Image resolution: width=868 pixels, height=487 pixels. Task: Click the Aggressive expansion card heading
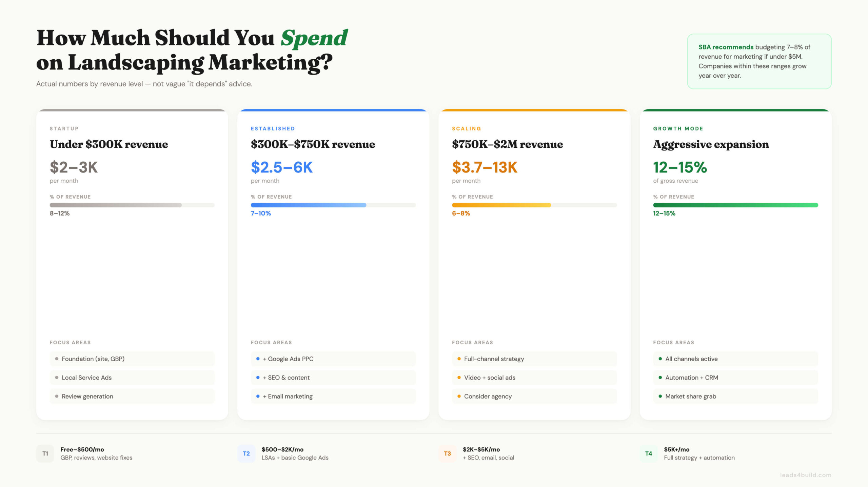coord(711,144)
